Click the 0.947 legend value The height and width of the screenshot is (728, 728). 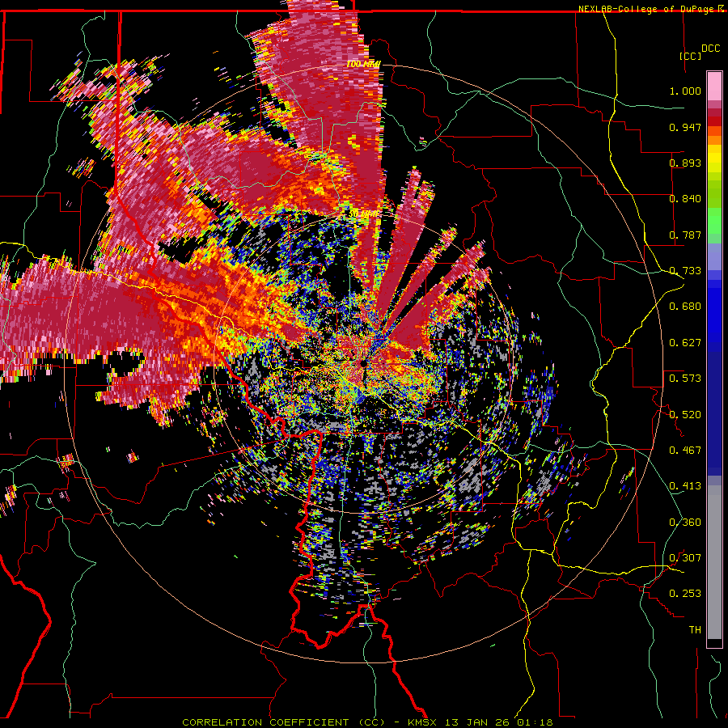[x=685, y=127]
